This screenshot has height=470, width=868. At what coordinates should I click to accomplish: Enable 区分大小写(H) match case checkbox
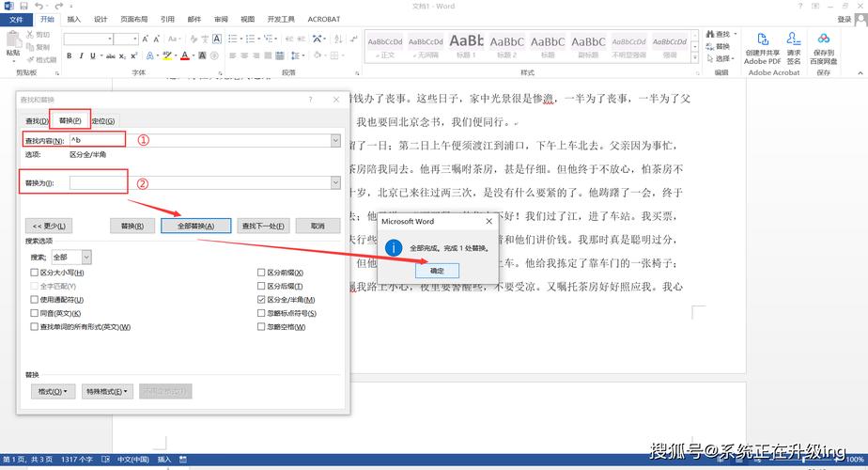pyautogui.click(x=35, y=273)
